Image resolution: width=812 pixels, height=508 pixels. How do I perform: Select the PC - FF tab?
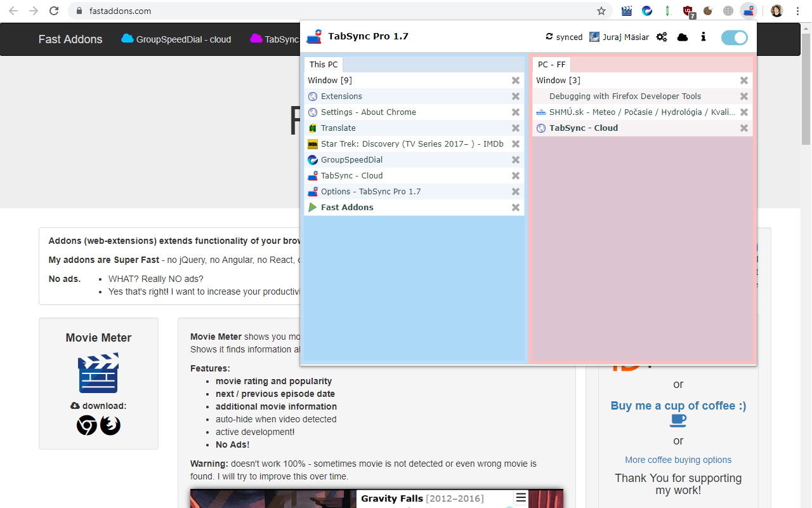552,64
